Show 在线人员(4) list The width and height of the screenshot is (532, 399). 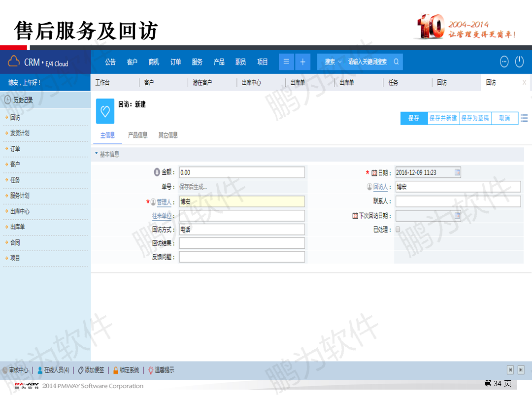pos(53,370)
